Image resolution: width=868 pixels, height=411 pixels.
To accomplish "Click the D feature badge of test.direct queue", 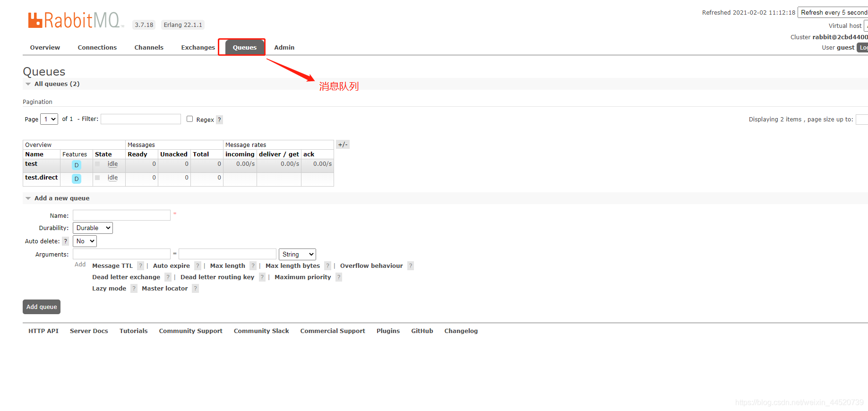I will point(76,179).
